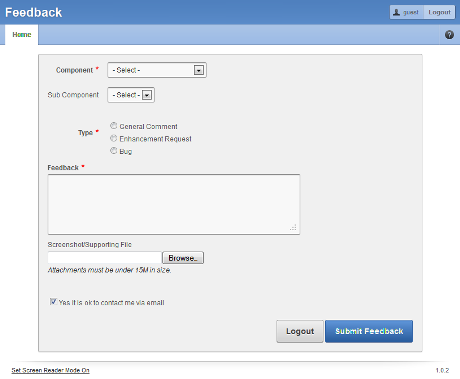Click the guest user icon

pos(396,12)
